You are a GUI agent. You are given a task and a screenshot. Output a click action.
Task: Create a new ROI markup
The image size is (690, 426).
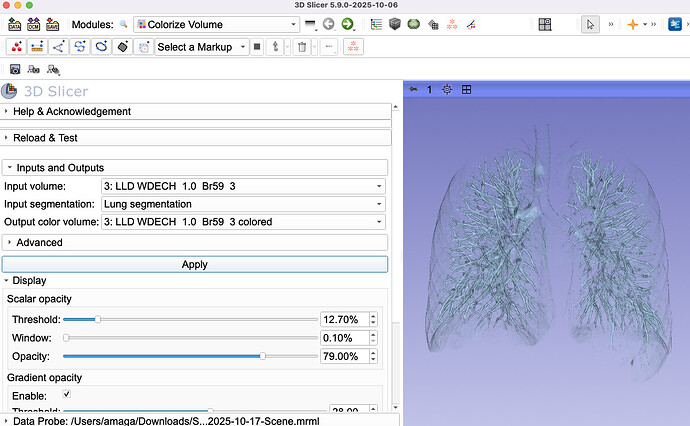pos(143,47)
